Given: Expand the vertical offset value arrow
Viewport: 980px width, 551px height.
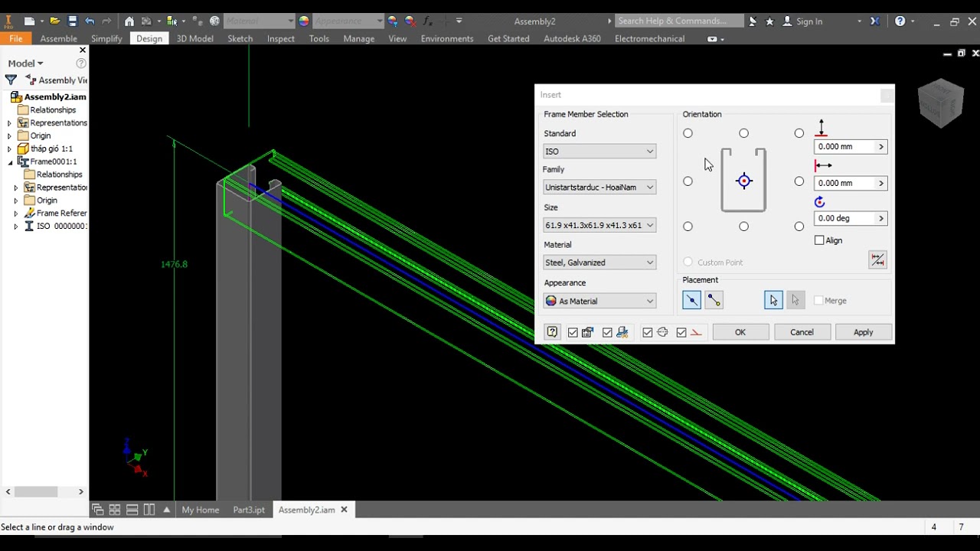Looking at the screenshot, I should (x=880, y=146).
